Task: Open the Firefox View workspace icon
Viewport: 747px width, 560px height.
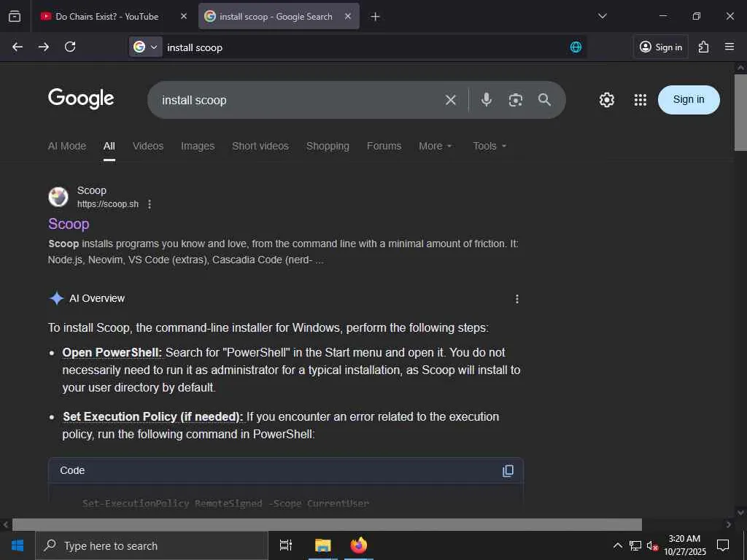Action: [15, 16]
